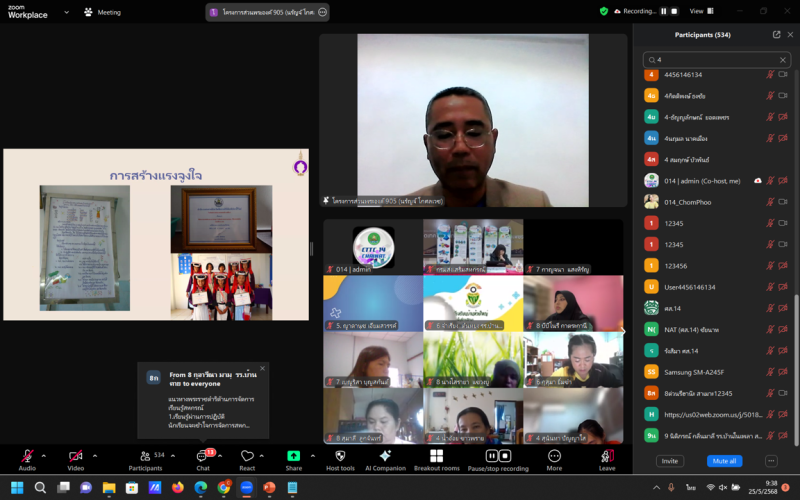Stop recording via top Recording indicator
Image resolution: width=800 pixels, height=500 pixels.
(674, 11)
